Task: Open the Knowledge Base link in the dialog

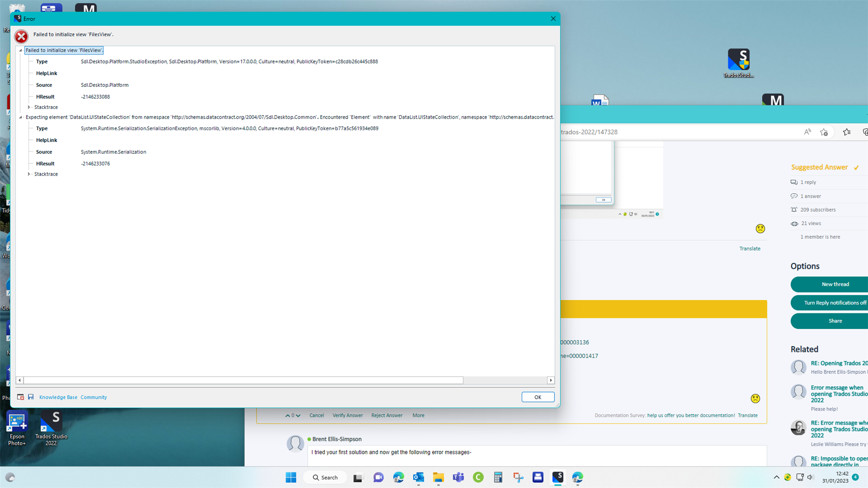Action: tap(58, 397)
